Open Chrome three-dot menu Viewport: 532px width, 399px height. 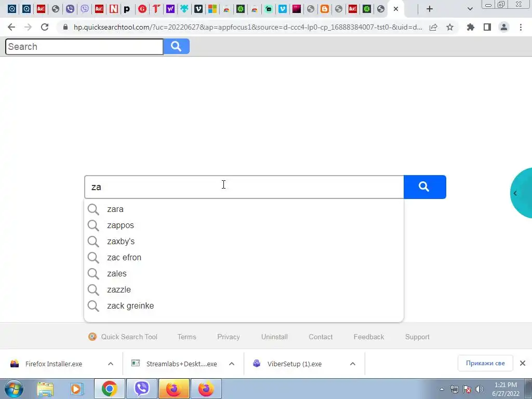[x=521, y=27]
